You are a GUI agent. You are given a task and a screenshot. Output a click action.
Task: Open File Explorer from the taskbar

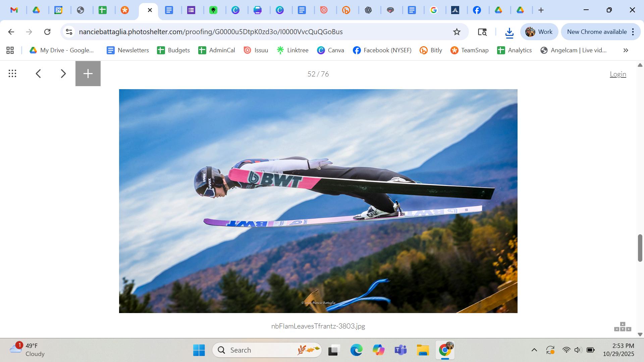(x=423, y=350)
